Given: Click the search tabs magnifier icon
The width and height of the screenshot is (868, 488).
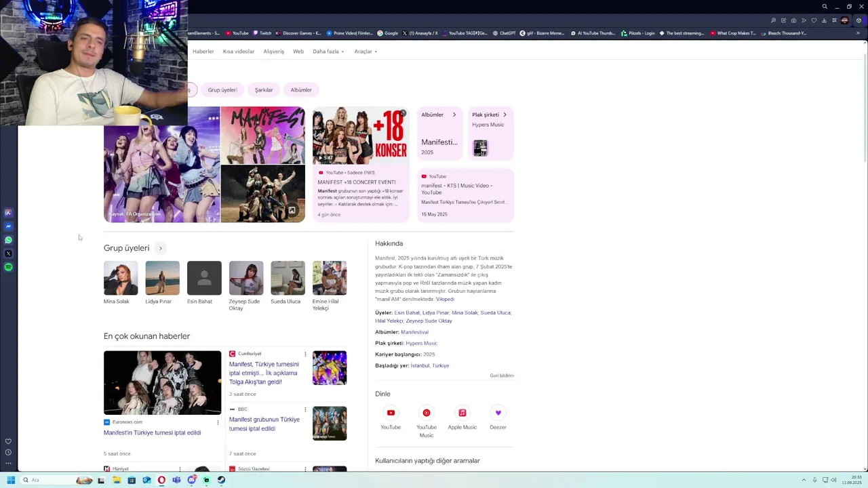Looking at the screenshot, I should (x=825, y=6).
